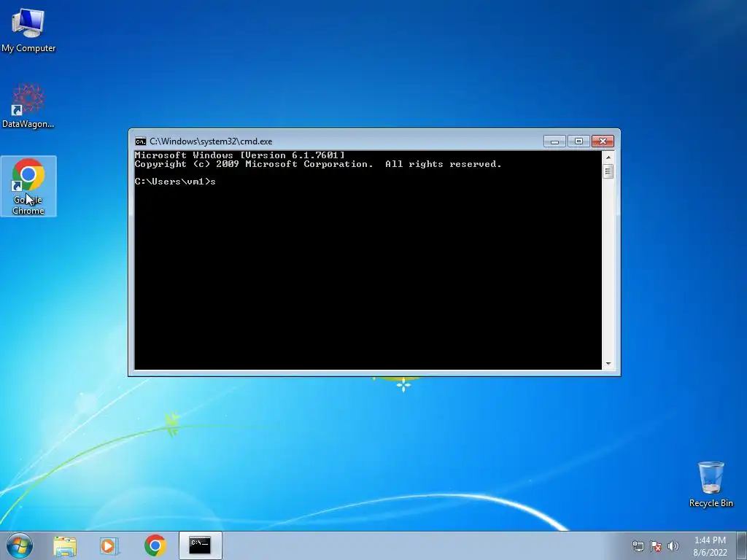Click the cmd scrollbar thumb
747x560 pixels.
(x=608, y=171)
